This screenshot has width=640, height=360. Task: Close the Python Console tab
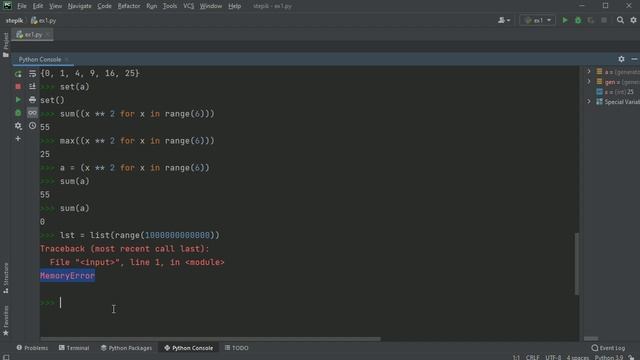[x=67, y=60]
